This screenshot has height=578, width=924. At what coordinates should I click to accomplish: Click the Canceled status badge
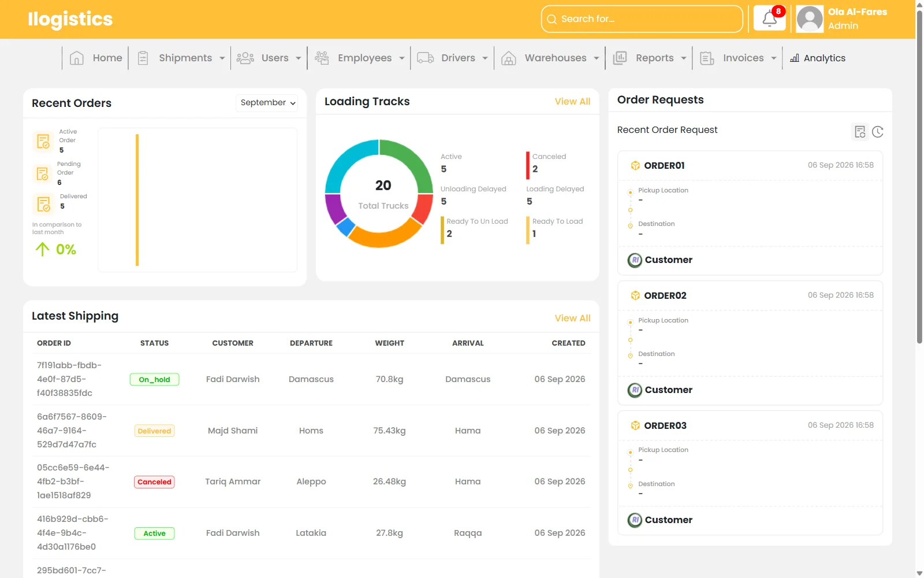coord(154,482)
